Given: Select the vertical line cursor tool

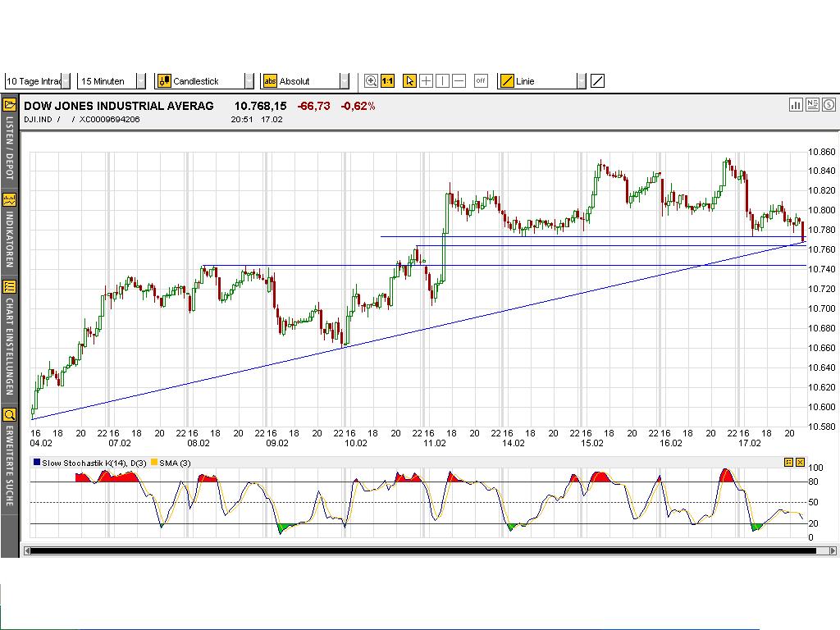Looking at the screenshot, I should click(442, 81).
